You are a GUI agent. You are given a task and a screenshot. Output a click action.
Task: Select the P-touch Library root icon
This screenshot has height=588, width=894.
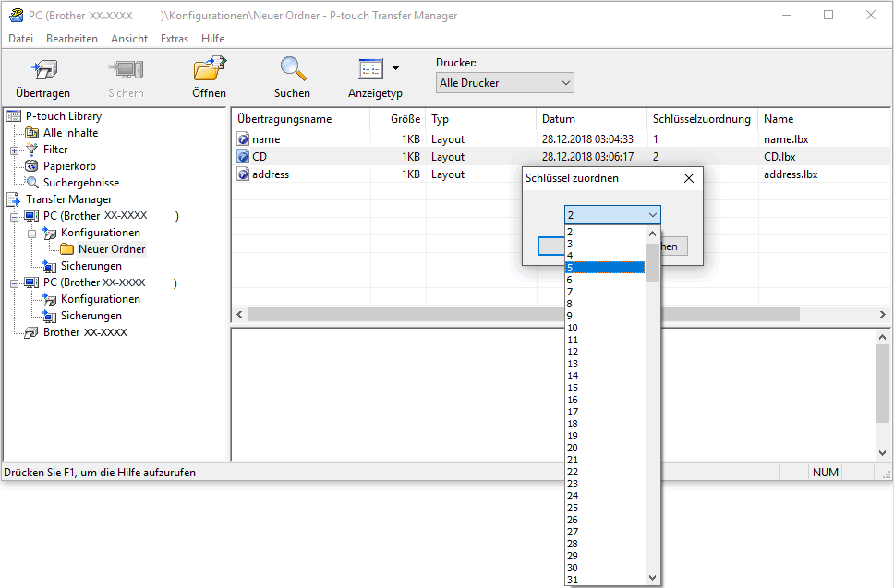point(14,116)
